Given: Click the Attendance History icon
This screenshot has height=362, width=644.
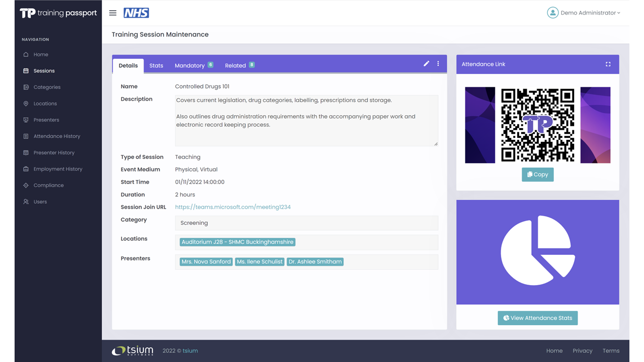Looking at the screenshot, I should (26, 136).
